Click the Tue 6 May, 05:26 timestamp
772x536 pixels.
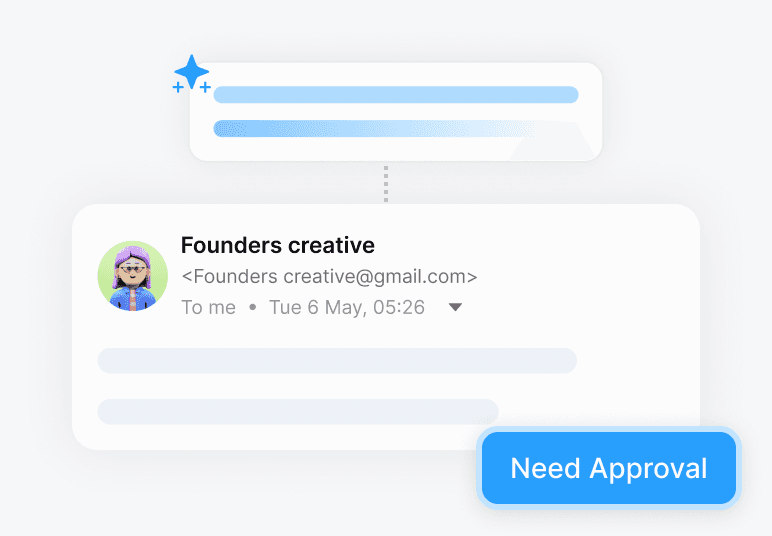347,307
